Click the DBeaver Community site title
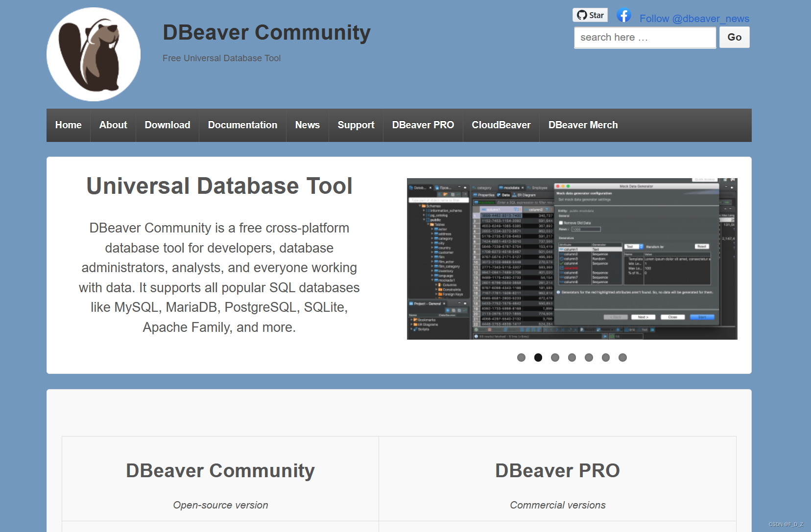The height and width of the screenshot is (532, 811). [266, 33]
